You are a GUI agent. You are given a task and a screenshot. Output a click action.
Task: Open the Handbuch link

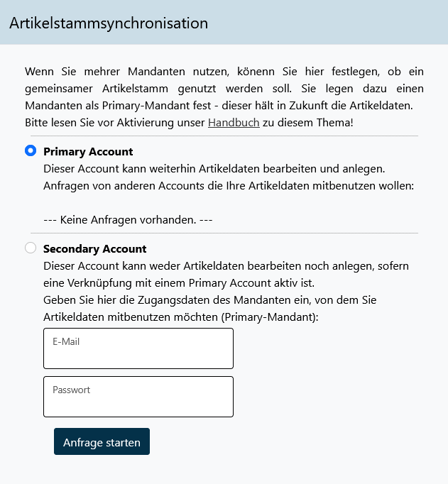(233, 123)
